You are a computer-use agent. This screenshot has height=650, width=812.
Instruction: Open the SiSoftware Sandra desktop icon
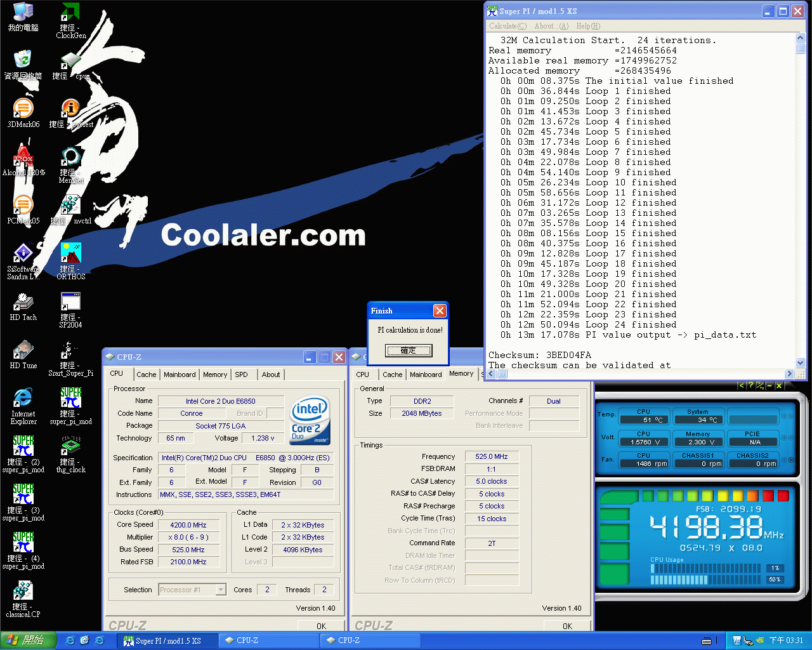23,262
